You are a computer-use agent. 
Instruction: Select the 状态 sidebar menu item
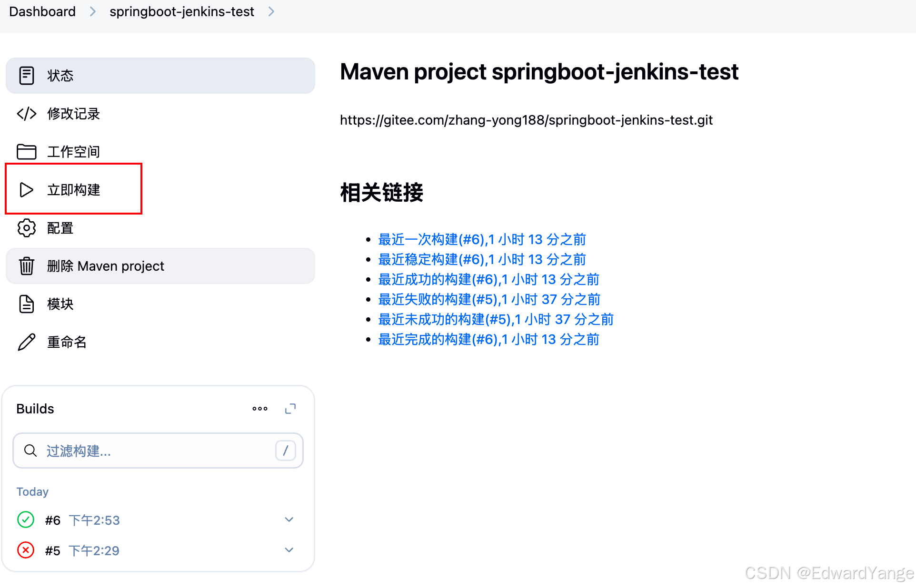160,76
